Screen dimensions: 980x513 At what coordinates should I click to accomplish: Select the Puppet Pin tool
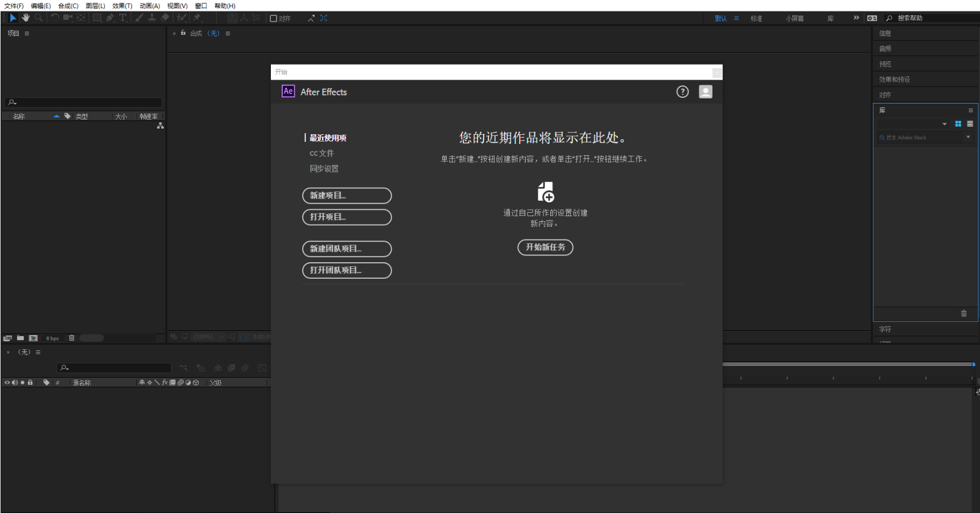pos(197,18)
